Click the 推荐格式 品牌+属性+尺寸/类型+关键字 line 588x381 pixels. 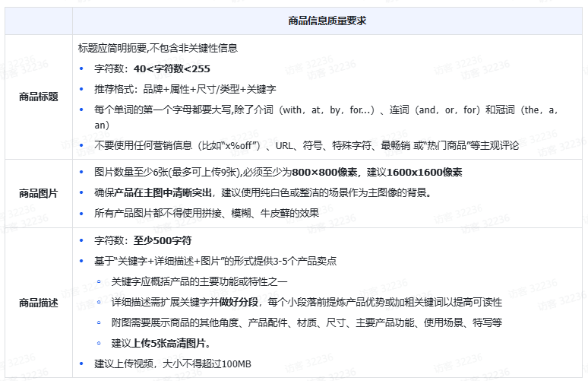[x=185, y=89]
